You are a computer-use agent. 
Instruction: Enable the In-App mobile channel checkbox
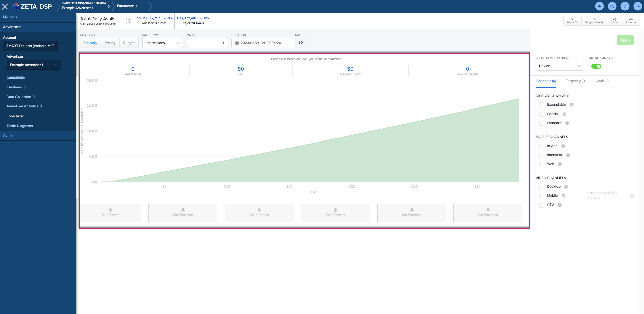coord(541,146)
